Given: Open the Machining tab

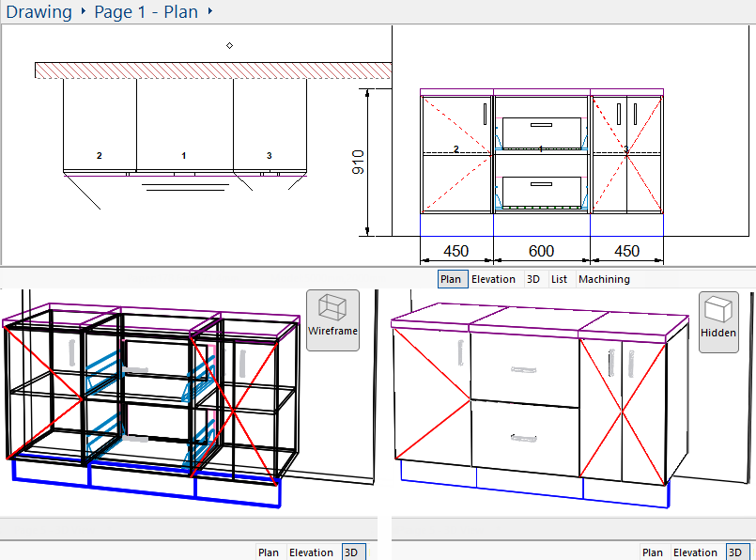Looking at the screenshot, I should [604, 279].
